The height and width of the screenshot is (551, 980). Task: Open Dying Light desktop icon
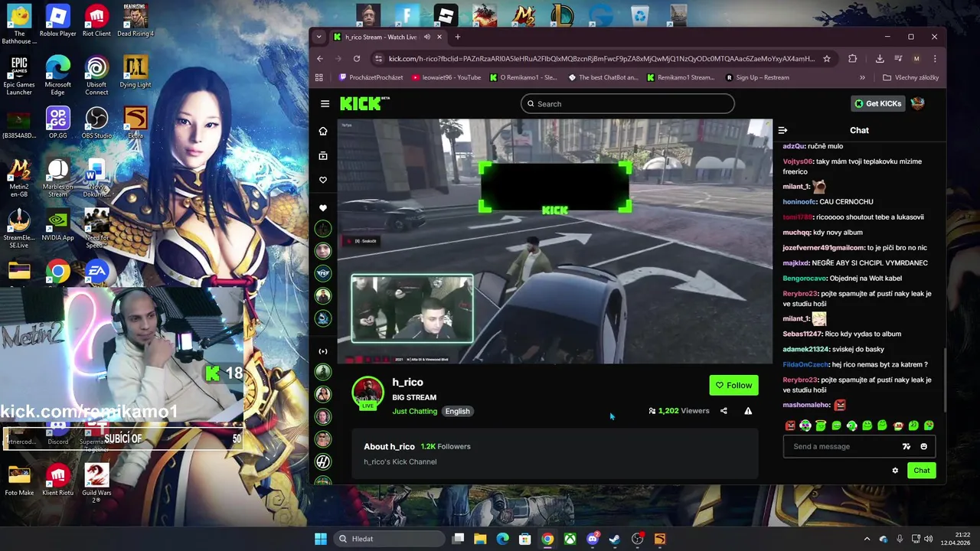coord(136,72)
